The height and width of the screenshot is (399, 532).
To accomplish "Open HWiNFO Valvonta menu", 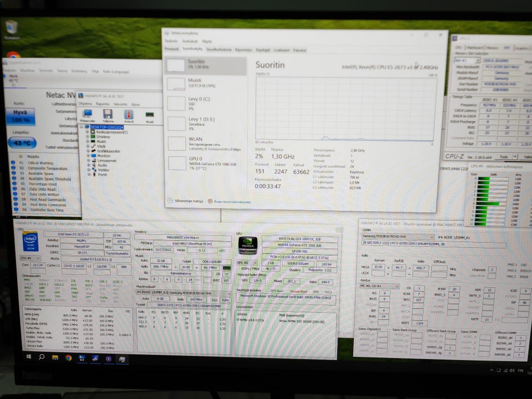I will (120, 104).
